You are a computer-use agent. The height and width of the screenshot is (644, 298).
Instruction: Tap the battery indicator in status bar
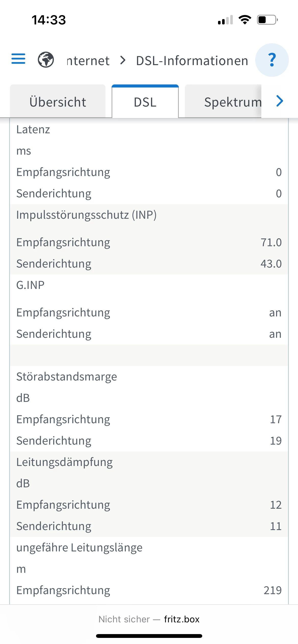(x=267, y=20)
